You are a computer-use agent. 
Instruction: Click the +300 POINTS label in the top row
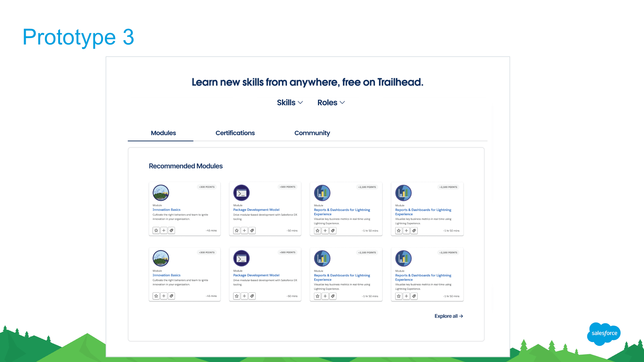click(x=207, y=187)
